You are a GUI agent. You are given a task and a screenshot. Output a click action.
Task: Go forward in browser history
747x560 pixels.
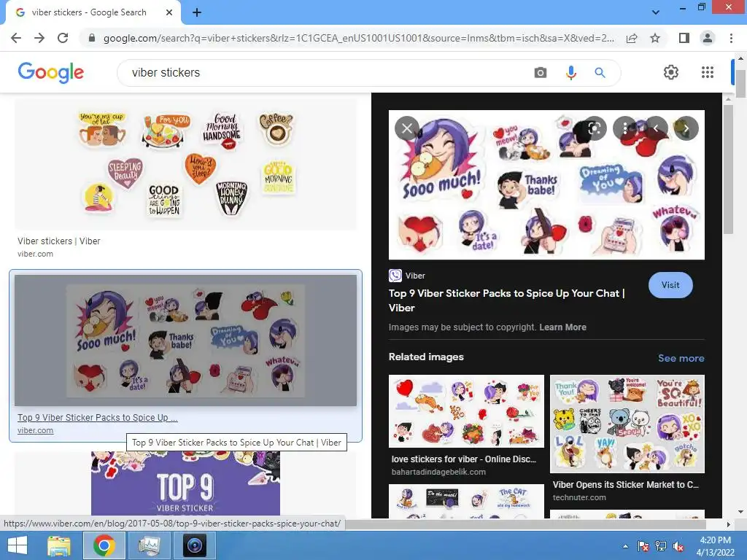[39, 38]
